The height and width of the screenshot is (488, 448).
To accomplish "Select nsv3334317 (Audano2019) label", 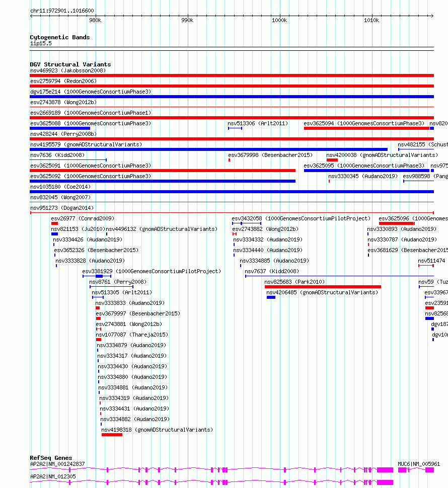I will pos(132,356).
